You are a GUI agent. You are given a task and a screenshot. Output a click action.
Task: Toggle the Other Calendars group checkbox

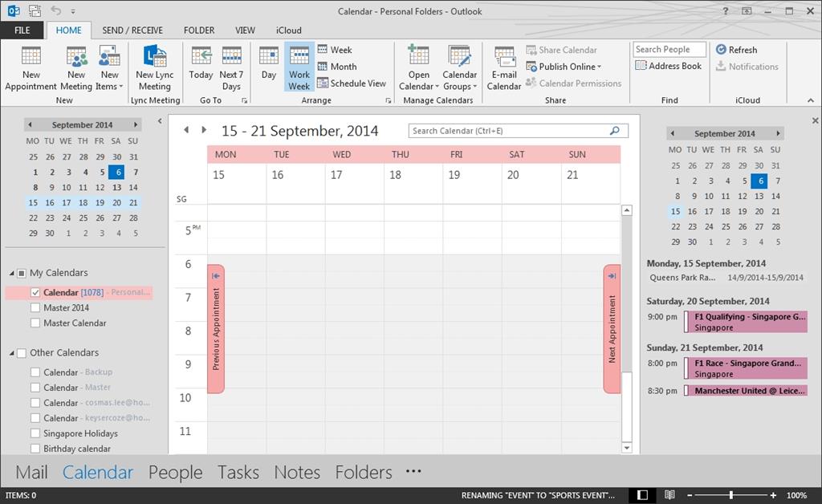click(22, 353)
